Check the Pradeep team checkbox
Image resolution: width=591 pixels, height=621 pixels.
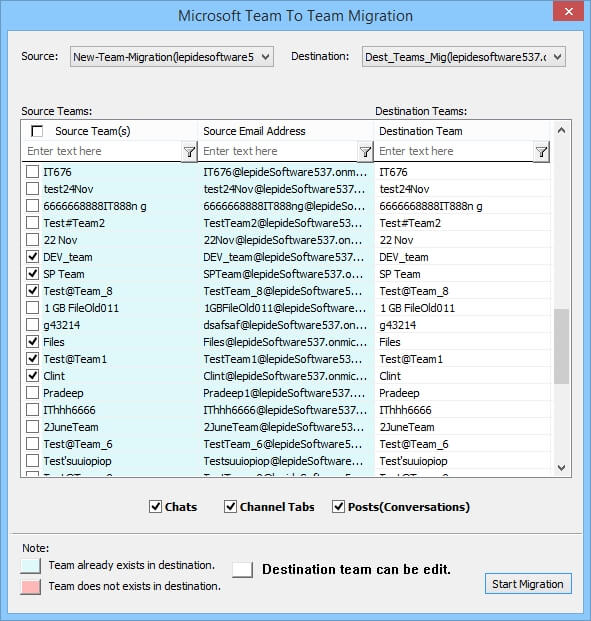[x=32, y=393]
